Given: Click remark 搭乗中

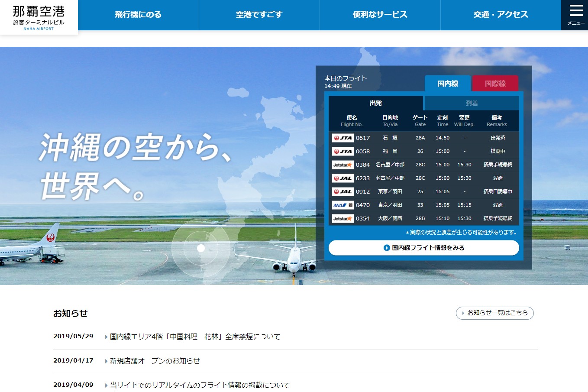Looking at the screenshot, I should coord(498,151).
